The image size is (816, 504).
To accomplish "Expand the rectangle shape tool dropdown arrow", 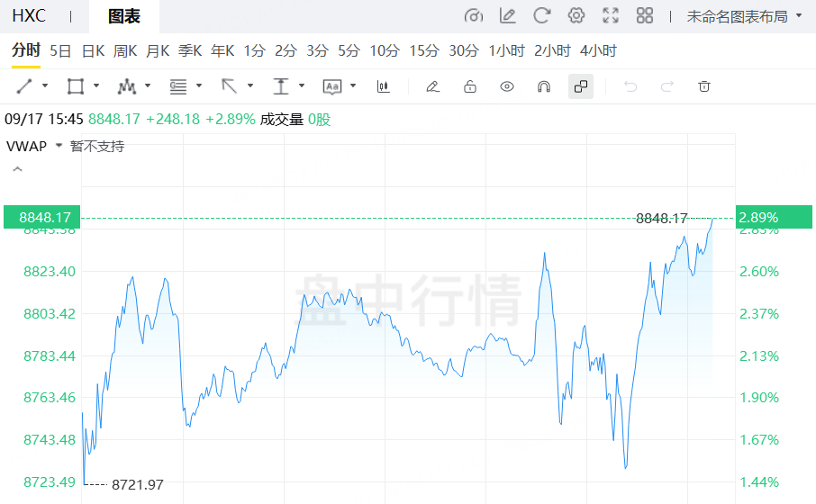I will click(97, 86).
